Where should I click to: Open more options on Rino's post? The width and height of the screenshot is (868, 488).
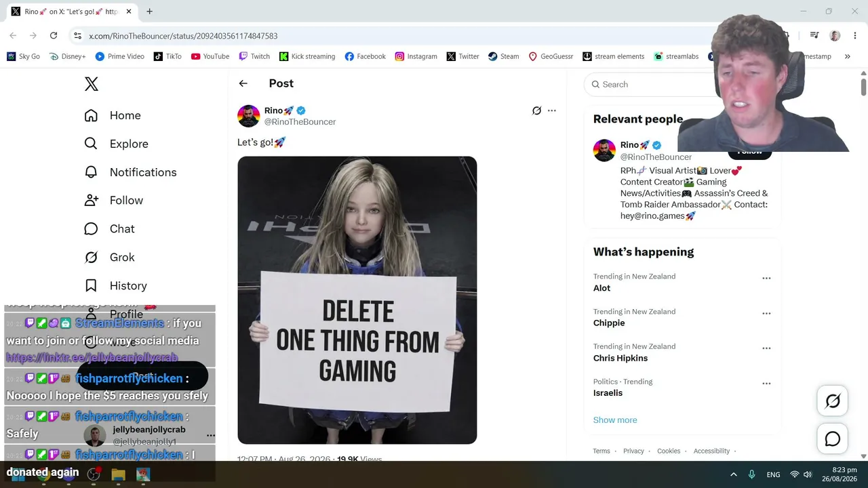551,110
